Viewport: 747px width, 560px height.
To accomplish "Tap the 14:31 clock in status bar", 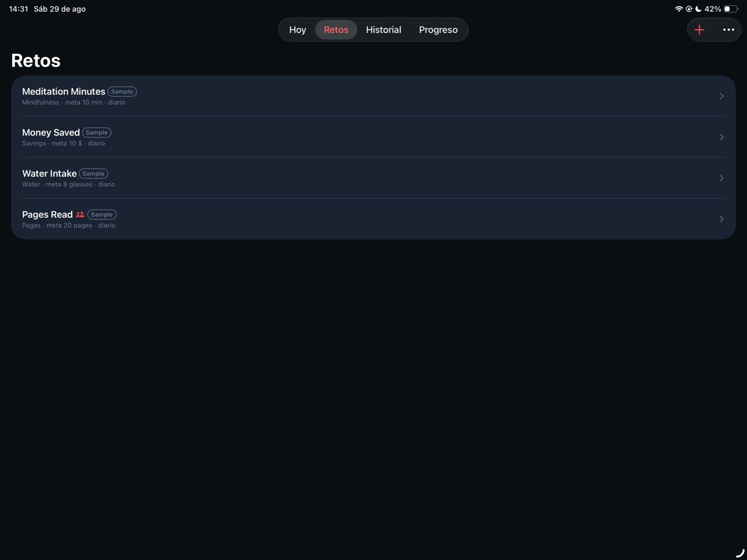I will coord(19,9).
